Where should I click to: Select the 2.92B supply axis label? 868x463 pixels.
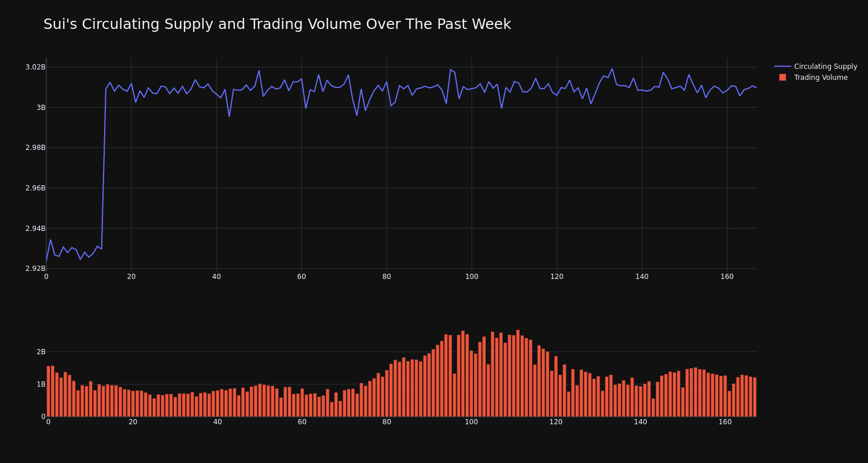35,269
